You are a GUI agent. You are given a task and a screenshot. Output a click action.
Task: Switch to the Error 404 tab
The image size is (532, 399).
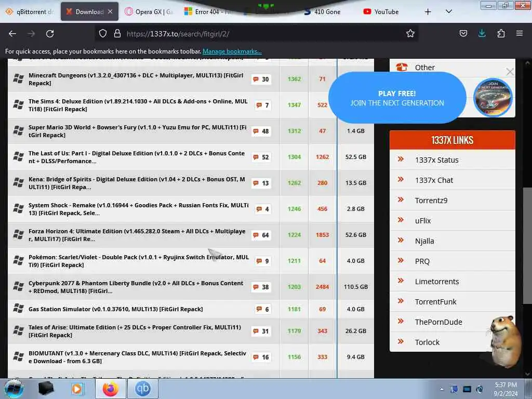point(208,12)
